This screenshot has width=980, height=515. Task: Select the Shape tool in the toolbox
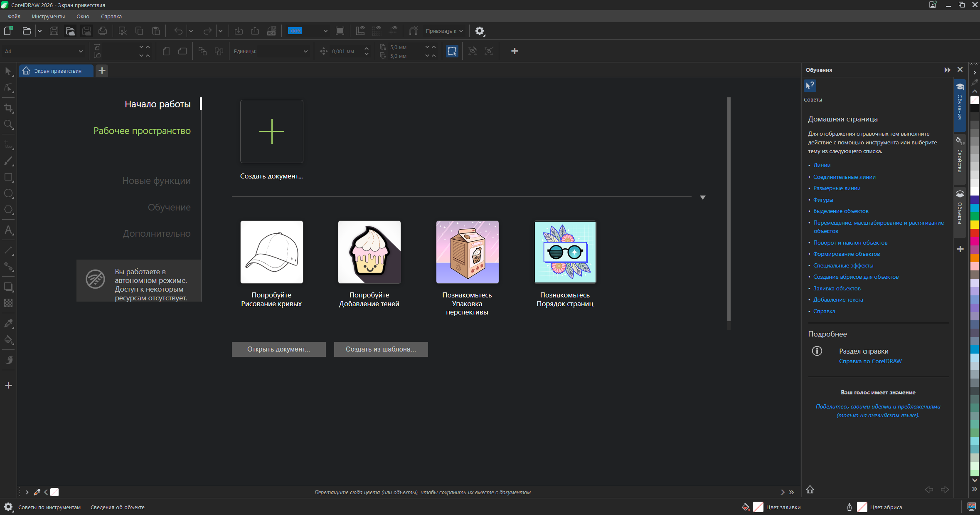click(x=8, y=88)
